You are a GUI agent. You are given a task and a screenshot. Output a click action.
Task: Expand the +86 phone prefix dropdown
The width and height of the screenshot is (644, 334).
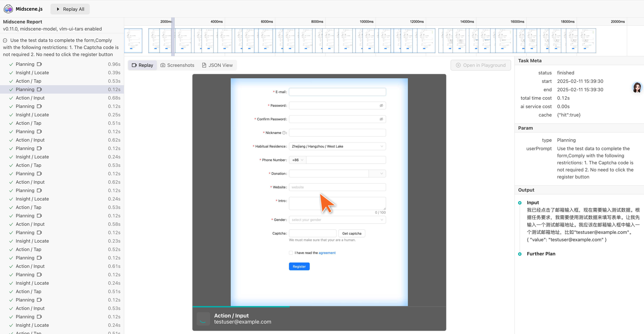tap(297, 160)
